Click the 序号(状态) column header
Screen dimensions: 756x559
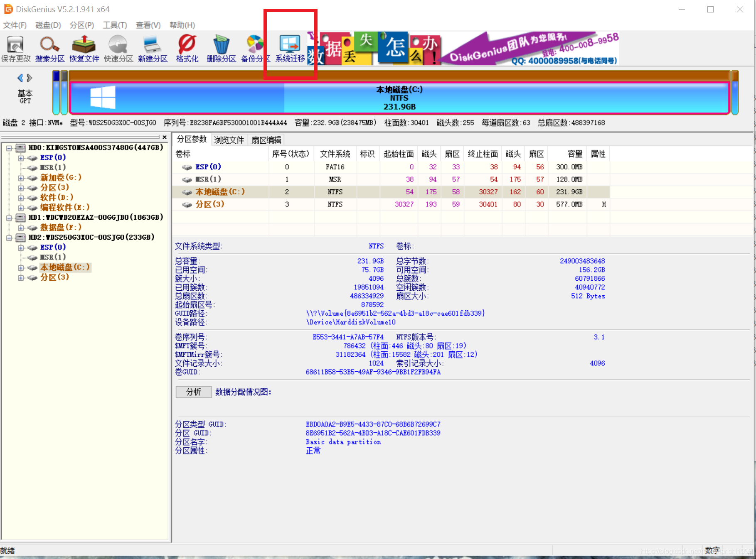[291, 154]
